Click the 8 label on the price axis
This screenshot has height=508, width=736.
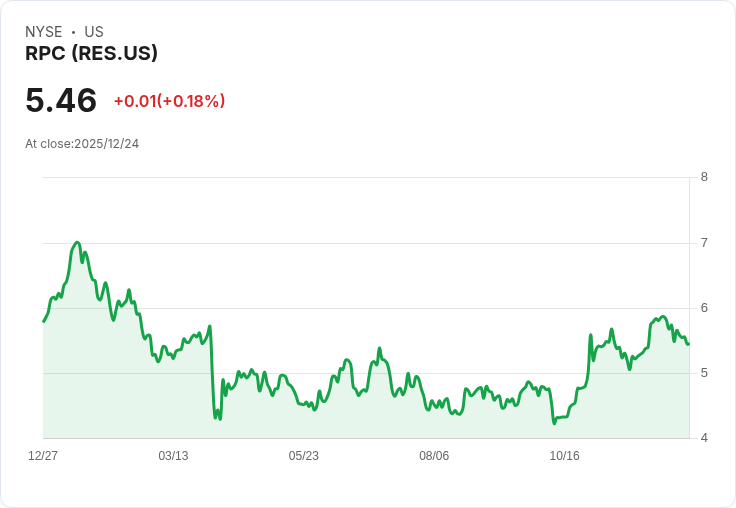[704, 178]
